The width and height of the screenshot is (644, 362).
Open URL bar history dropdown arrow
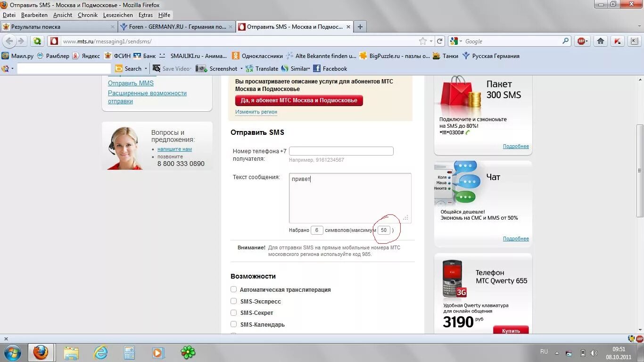431,41
